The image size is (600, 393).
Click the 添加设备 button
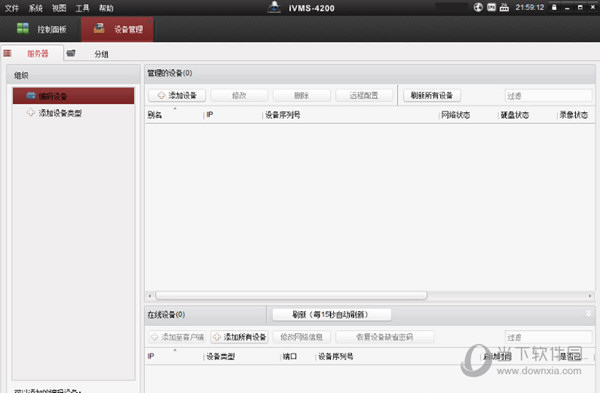[177, 95]
